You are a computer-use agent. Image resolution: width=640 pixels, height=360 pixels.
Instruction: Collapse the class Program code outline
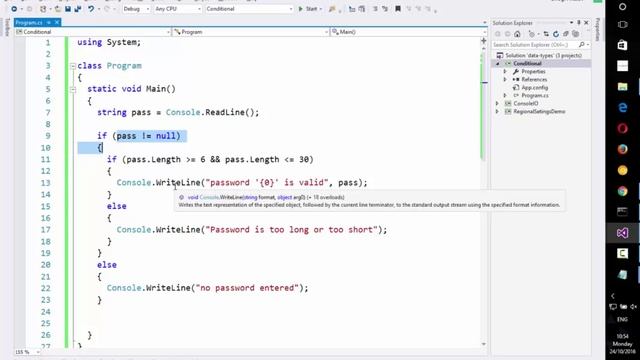pyautogui.click(x=73, y=66)
